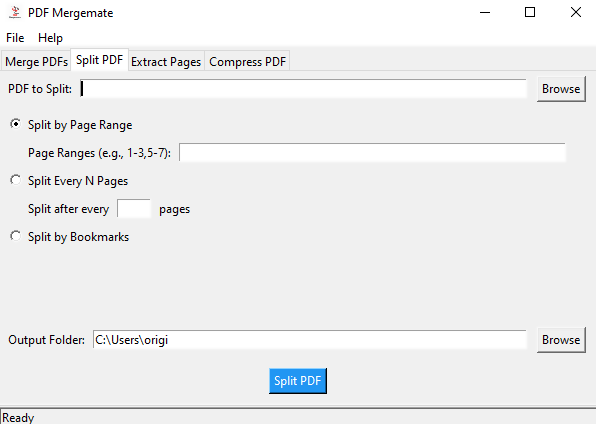Click the Output Folder path field
This screenshot has width=596, height=424.
coord(310,340)
